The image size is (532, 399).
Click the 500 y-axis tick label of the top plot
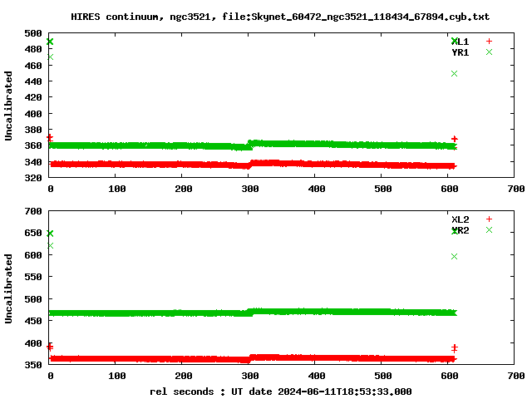tap(33, 33)
